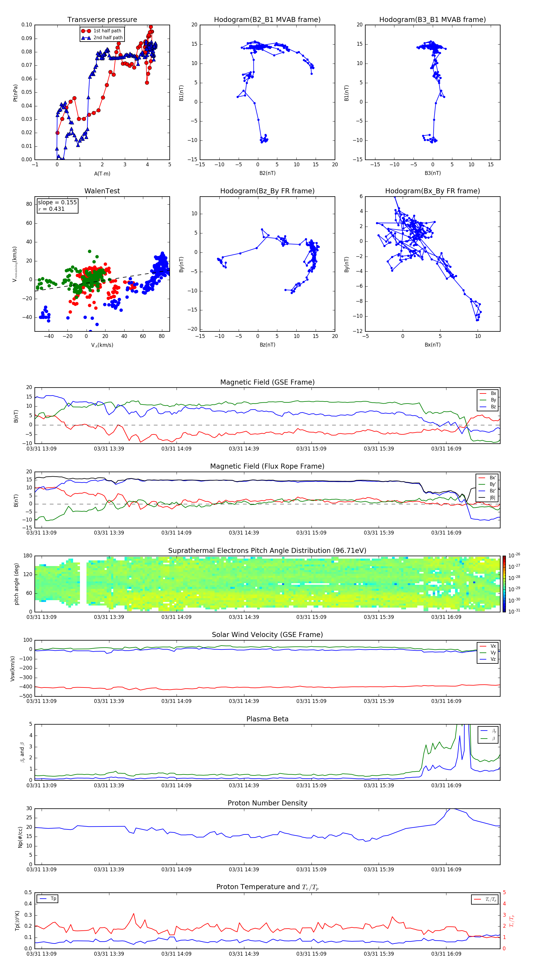Click the 'WalenTest' plot title

coord(102,191)
